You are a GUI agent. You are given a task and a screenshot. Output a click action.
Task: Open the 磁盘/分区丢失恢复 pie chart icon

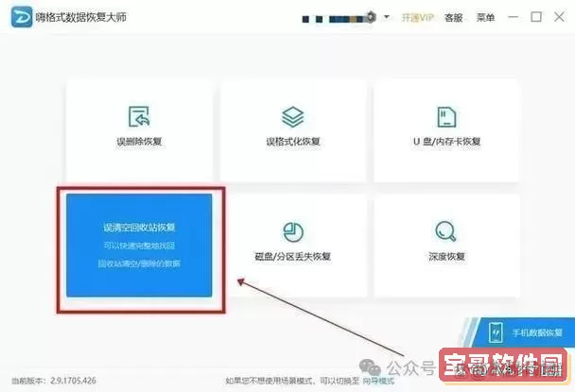pyautogui.click(x=293, y=232)
